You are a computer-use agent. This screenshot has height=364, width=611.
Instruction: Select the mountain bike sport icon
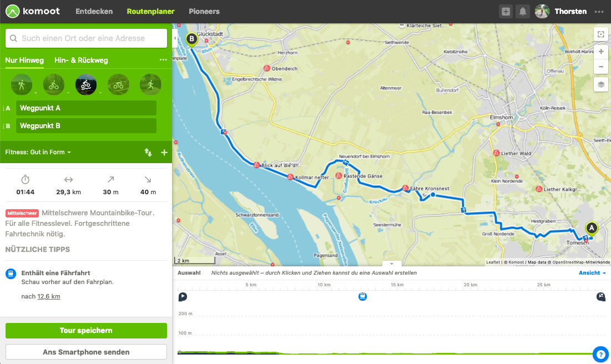click(x=86, y=84)
